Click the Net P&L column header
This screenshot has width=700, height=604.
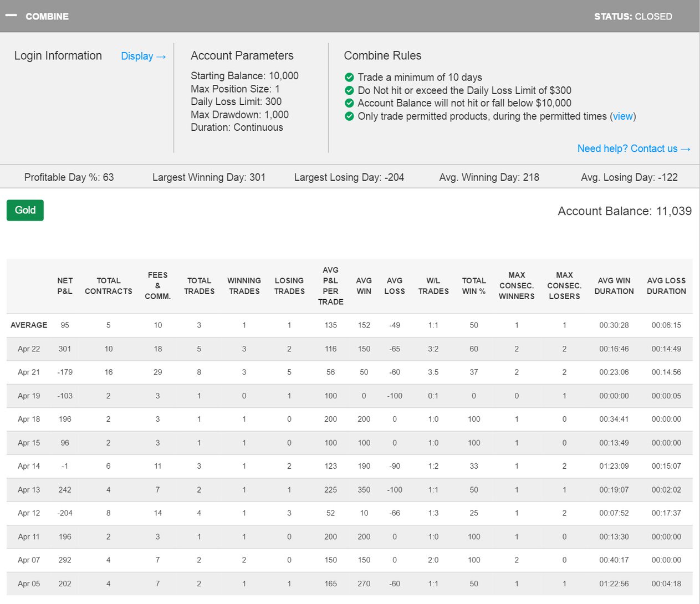65,286
